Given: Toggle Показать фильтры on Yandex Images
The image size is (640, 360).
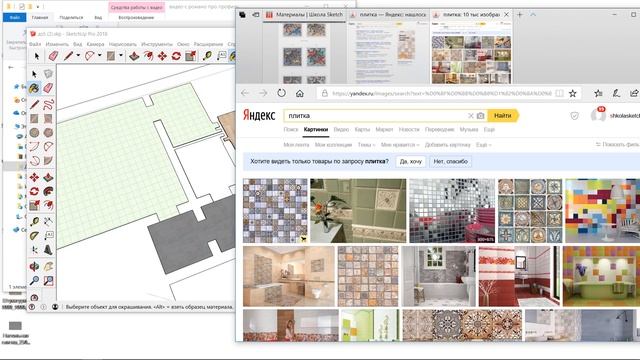Looking at the screenshot, I should pyautogui.click(x=618, y=144).
